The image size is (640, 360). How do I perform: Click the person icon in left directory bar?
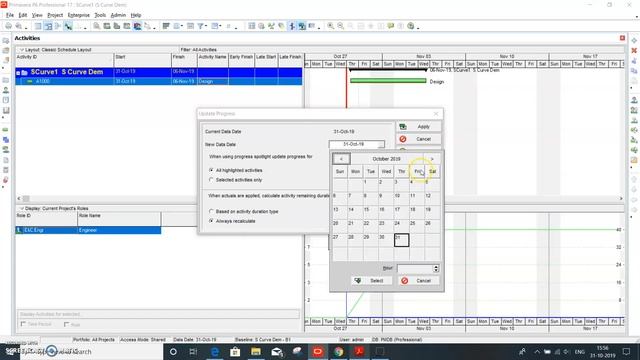6,90
